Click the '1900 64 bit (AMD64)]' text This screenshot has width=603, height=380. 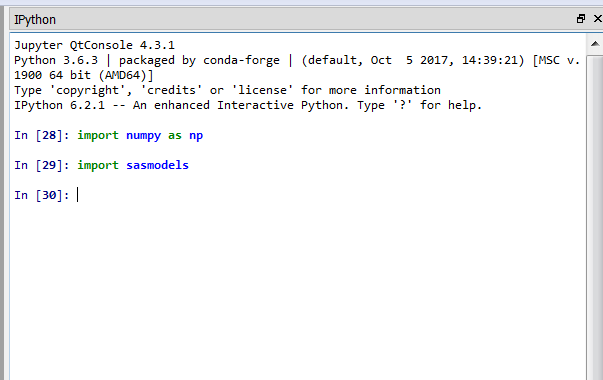point(83,75)
